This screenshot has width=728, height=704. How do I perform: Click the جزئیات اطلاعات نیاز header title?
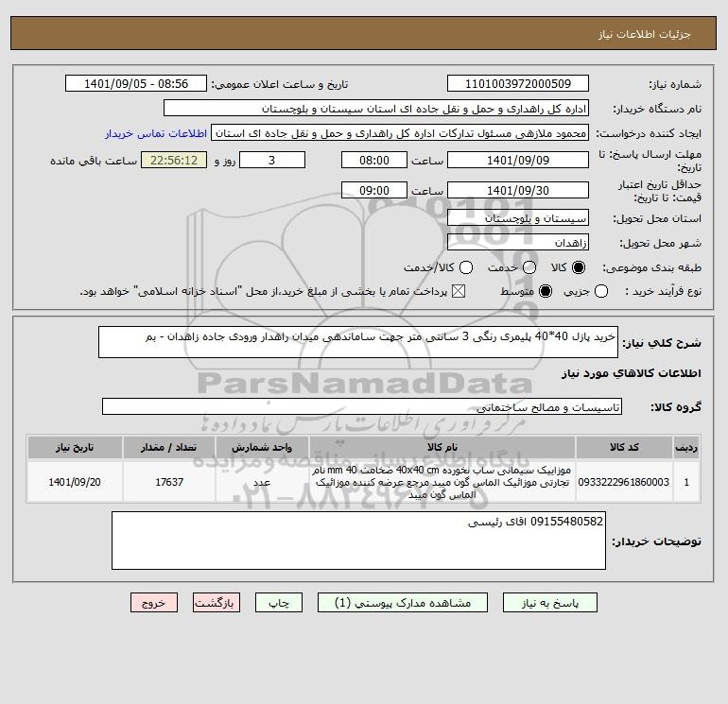(x=645, y=34)
